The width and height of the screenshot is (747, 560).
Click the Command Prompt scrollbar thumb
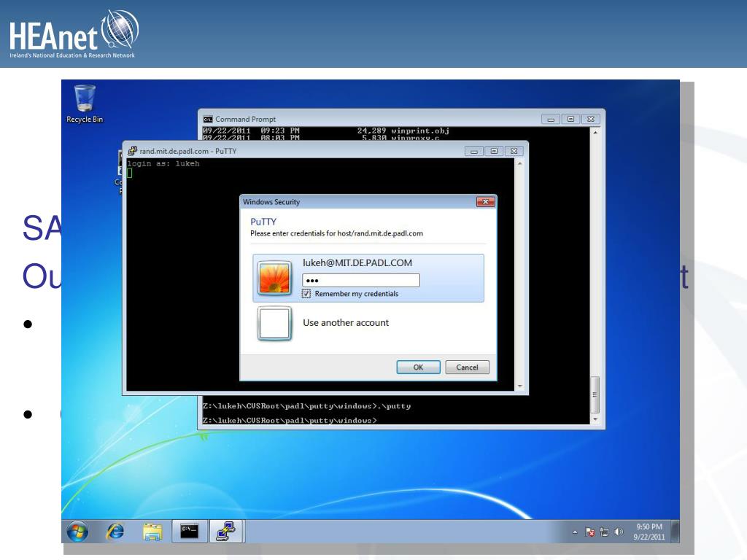pyautogui.click(x=595, y=394)
